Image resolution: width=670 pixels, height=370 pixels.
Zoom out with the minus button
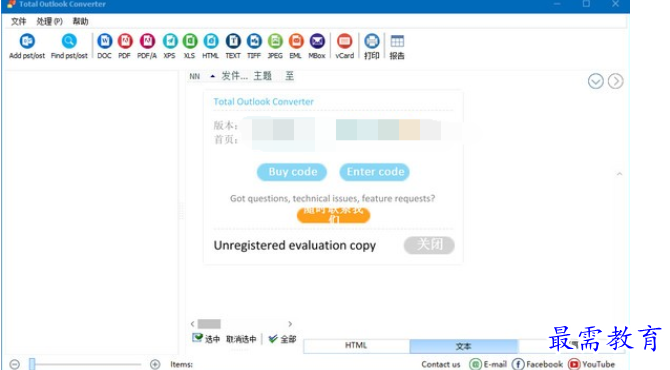15,364
